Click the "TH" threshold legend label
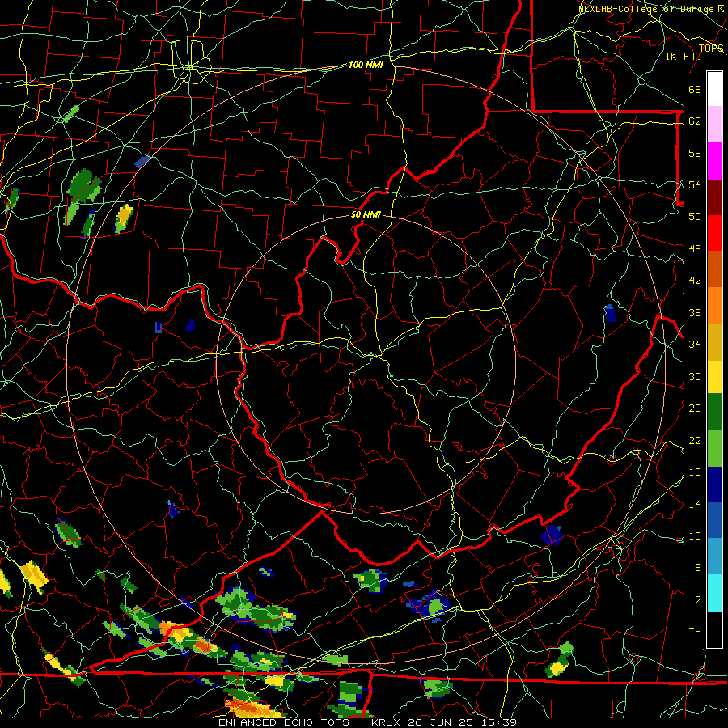Screen dimensions: 728x728 point(695,631)
